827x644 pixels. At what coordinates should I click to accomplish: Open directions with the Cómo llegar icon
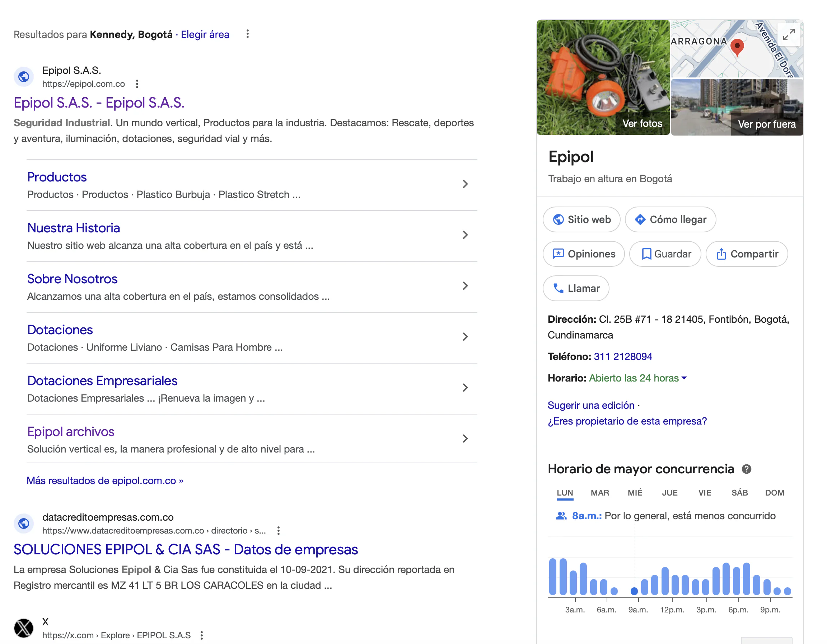[640, 219]
